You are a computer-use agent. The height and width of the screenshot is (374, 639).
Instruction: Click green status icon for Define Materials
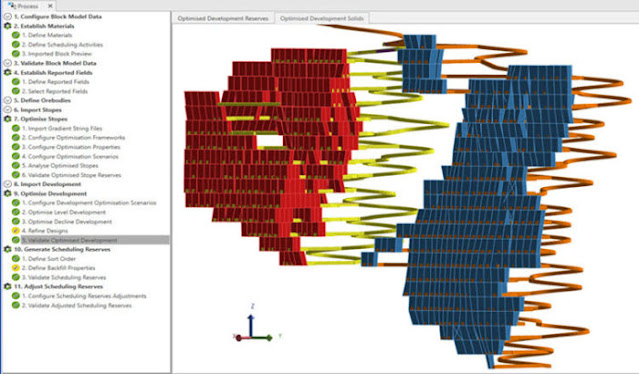click(16, 35)
